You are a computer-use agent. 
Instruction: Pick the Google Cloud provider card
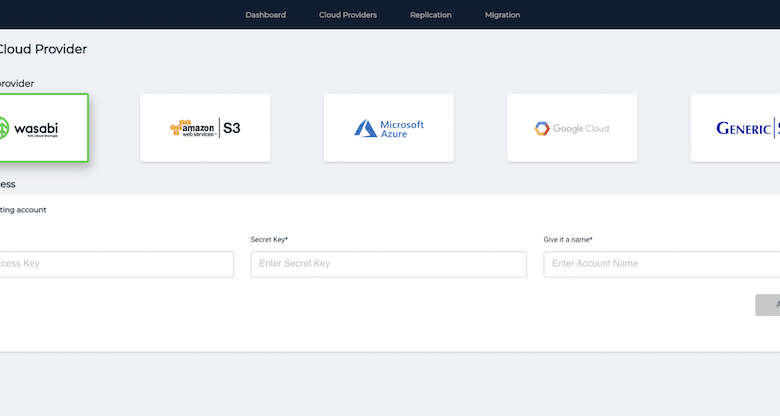click(572, 128)
